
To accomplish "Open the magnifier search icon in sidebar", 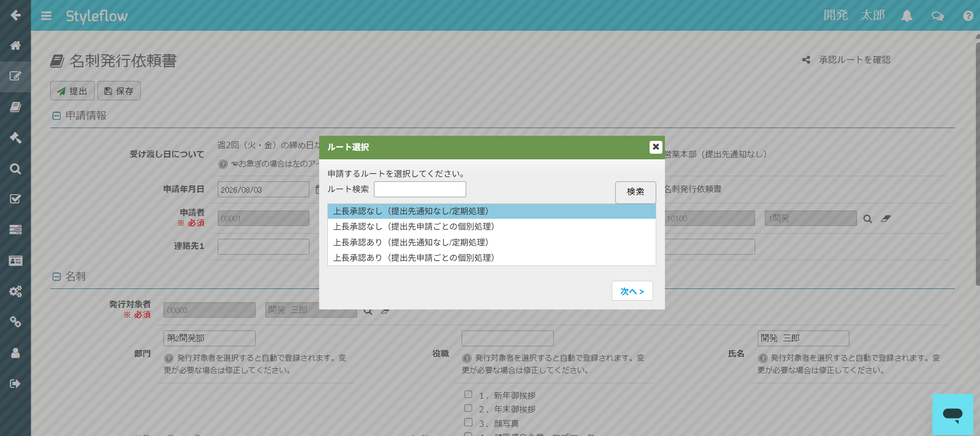I will (15, 169).
